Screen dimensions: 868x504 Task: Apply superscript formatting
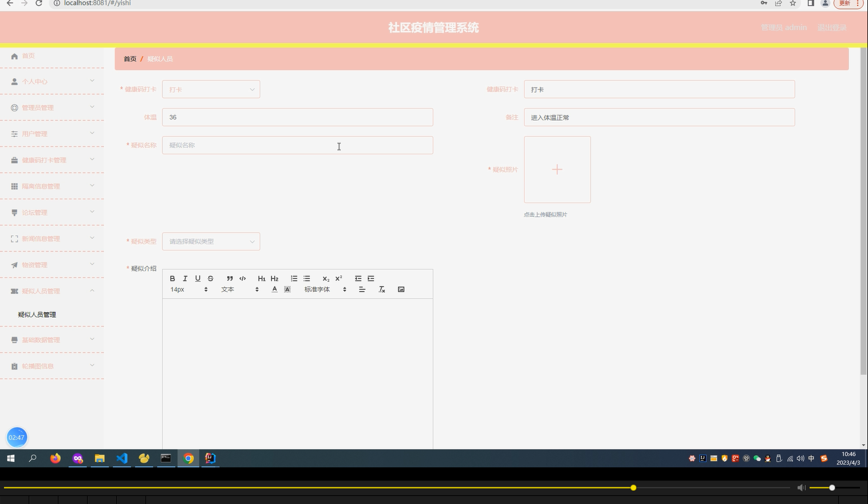[x=338, y=278]
